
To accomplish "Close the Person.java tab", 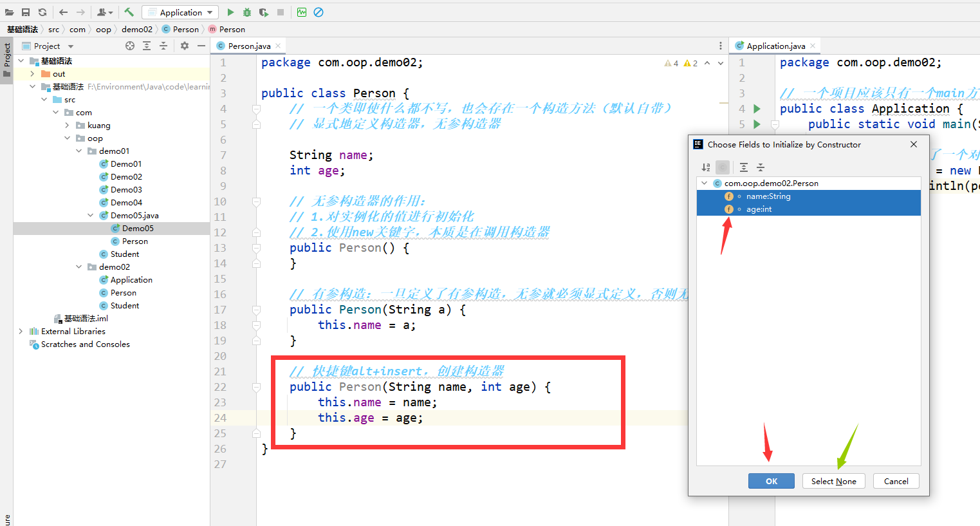I will 278,46.
